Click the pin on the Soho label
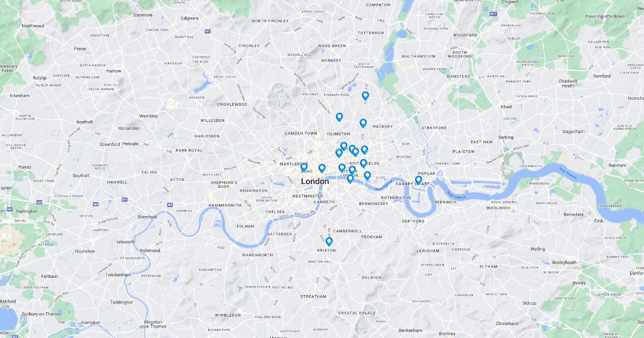 pyautogui.click(x=304, y=167)
